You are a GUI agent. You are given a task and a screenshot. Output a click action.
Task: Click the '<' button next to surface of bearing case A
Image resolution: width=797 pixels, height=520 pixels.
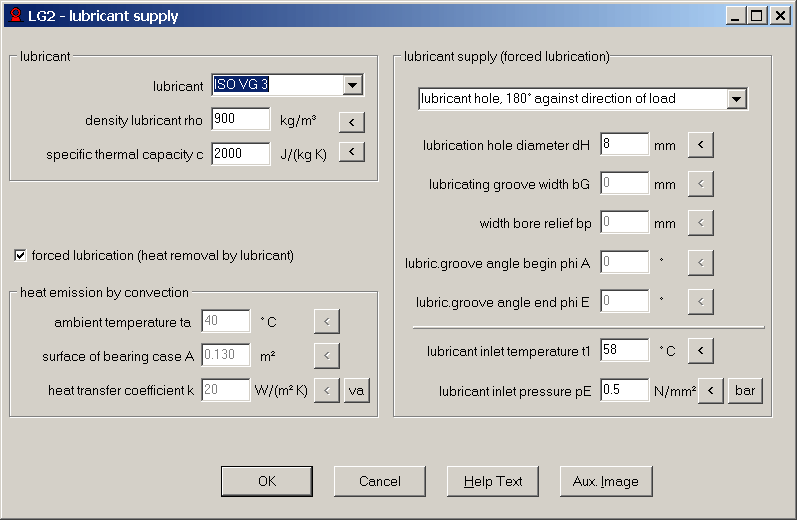click(326, 355)
